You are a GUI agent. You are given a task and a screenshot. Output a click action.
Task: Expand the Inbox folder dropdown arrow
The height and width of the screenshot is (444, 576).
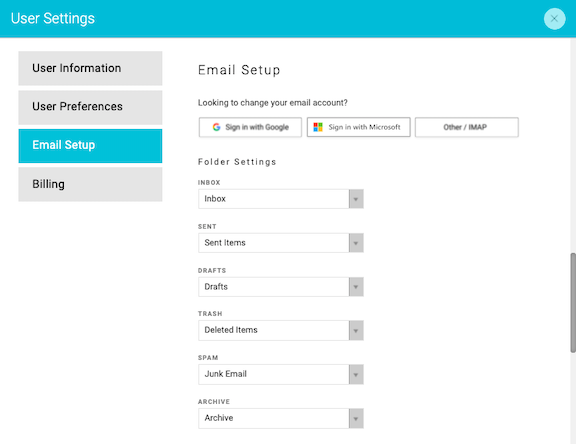coord(356,199)
